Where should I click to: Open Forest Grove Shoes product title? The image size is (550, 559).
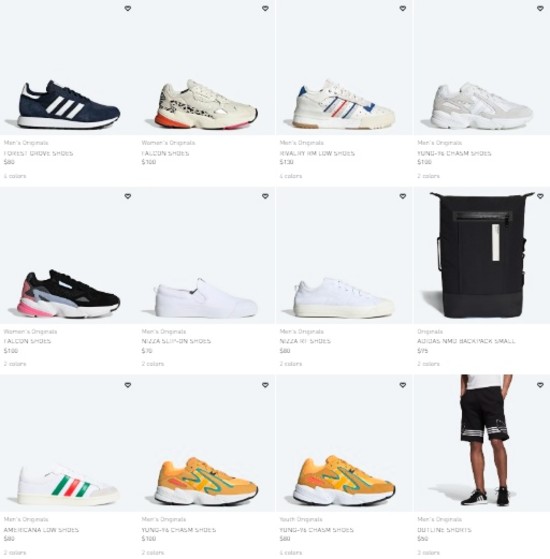38,153
